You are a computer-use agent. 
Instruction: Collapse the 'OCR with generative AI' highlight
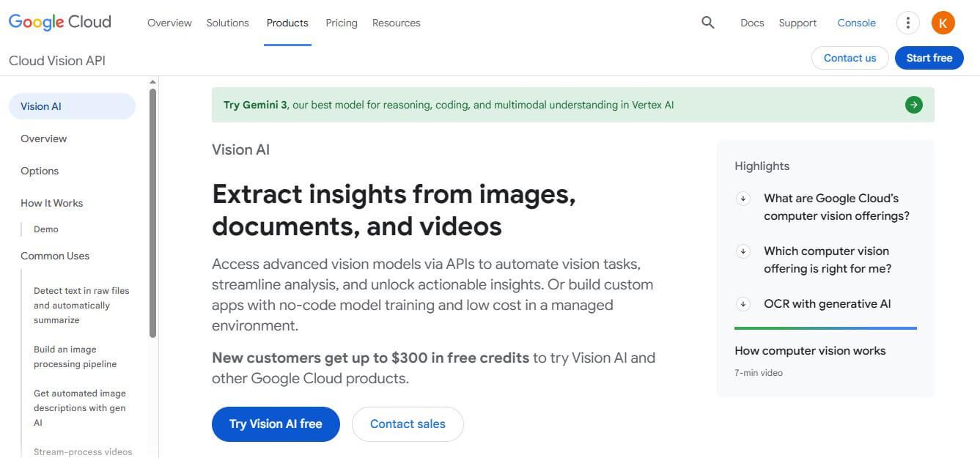[743, 303]
